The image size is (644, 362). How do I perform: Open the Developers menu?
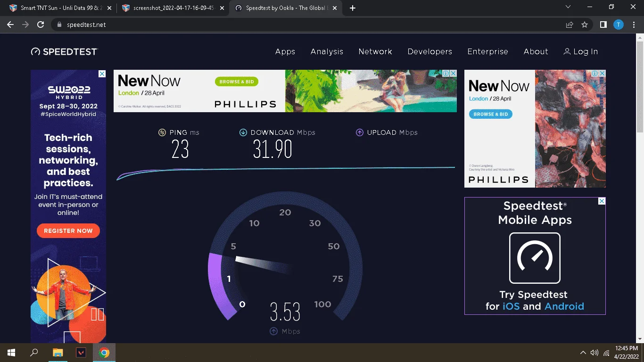point(430,51)
